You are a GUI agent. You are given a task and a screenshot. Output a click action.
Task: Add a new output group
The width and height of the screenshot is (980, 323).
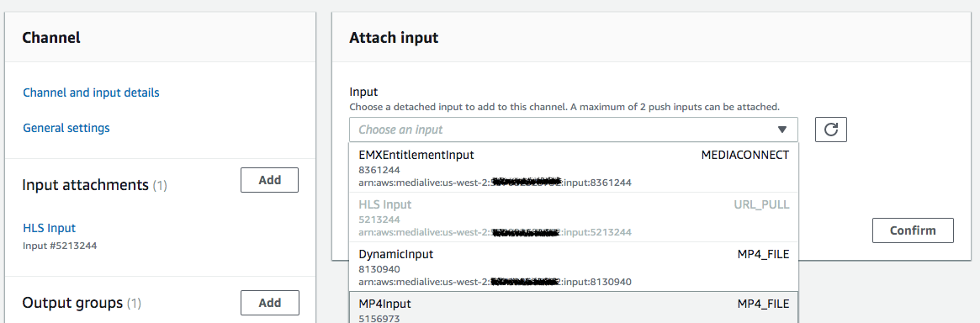269,302
